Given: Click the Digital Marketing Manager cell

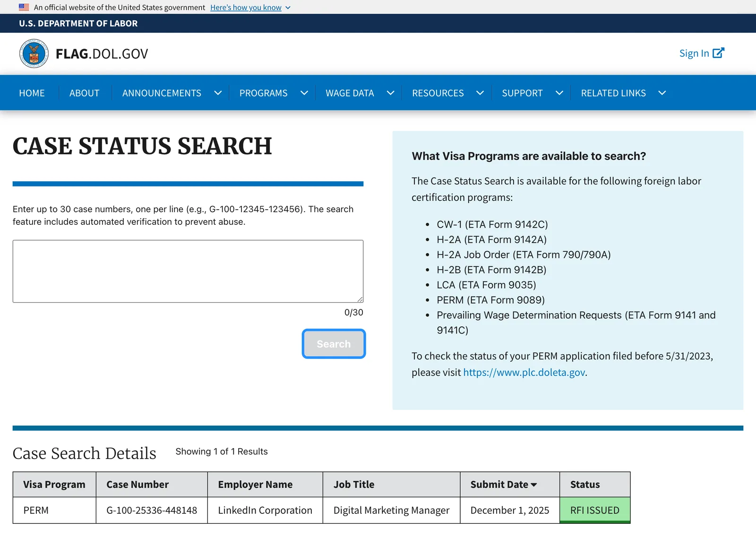Looking at the screenshot, I should [x=391, y=511].
